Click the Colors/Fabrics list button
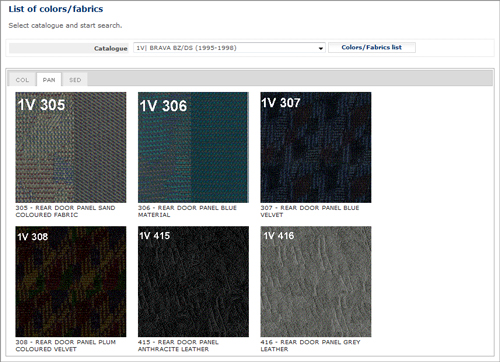This screenshot has height=362, width=500. pyautogui.click(x=372, y=47)
